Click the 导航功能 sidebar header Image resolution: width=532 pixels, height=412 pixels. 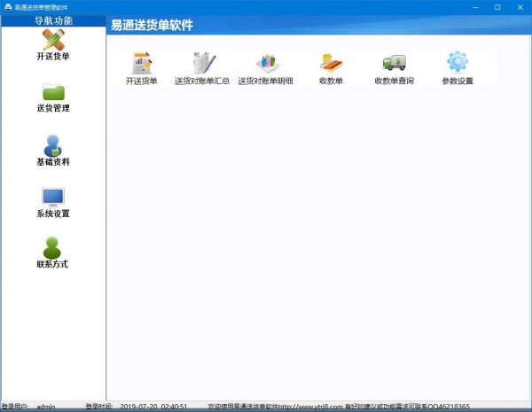click(53, 20)
